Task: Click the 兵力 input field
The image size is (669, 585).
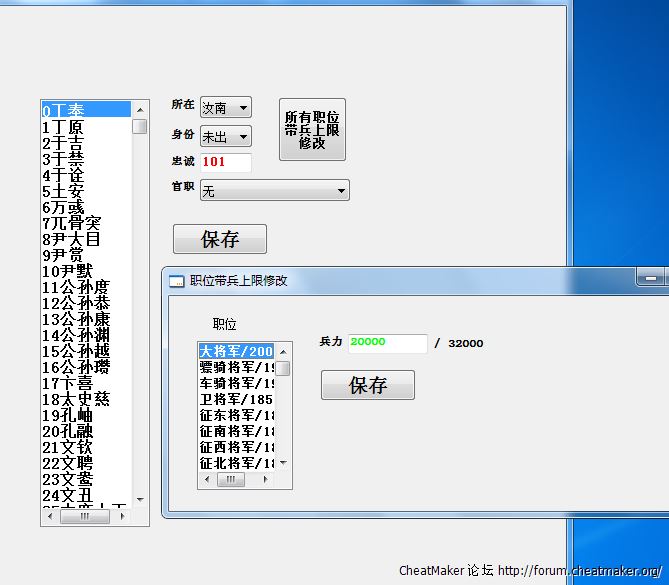Action: pos(387,343)
